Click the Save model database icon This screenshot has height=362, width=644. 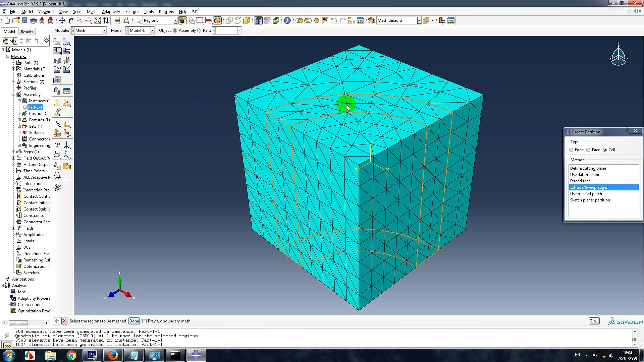[24, 20]
